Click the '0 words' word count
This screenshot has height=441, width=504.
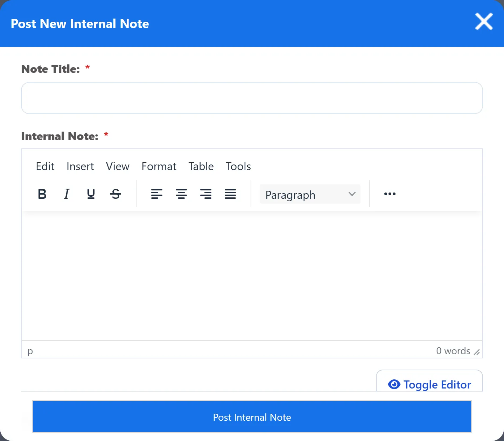tap(453, 351)
